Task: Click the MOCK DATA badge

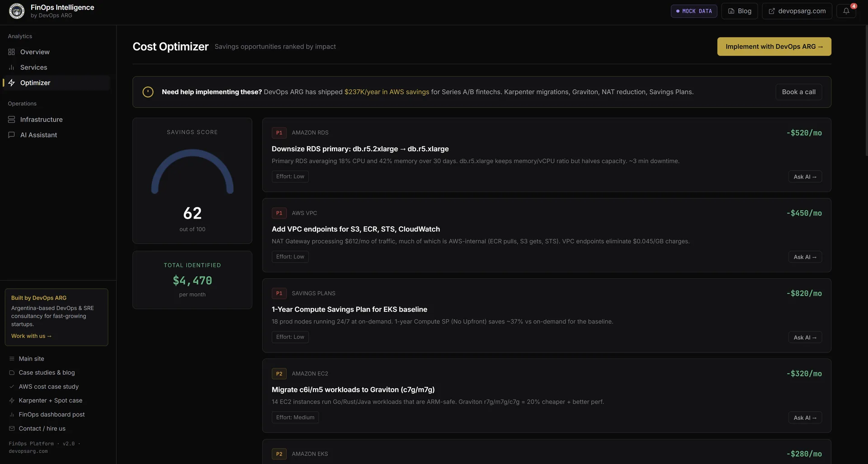Action: pyautogui.click(x=694, y=11)
